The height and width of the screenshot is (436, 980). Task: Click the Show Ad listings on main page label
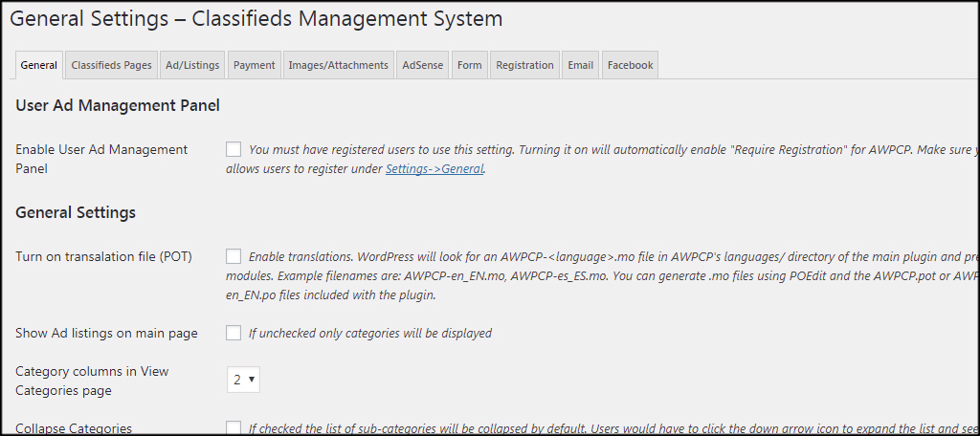(x=106, y=333)
